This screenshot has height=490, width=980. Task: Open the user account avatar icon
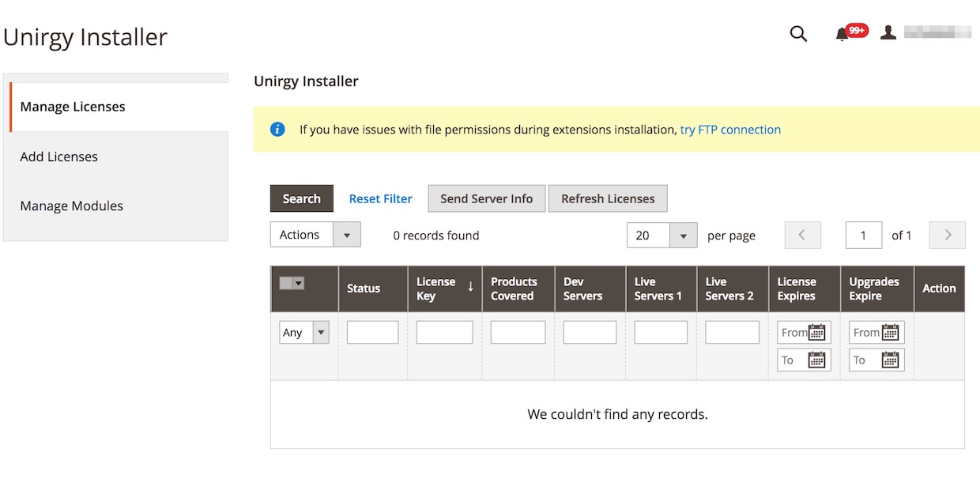point(888,32)
